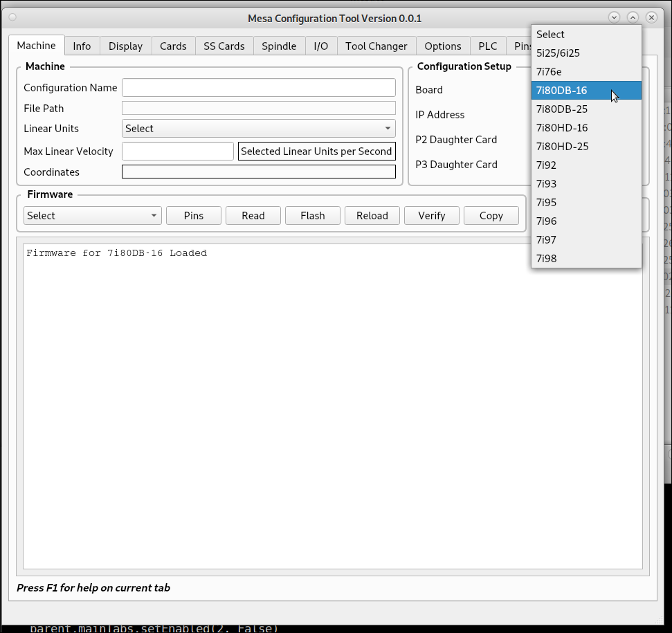Click inside the firmware output text area
The height and width of the screenshot is (633, 672).
pos(333,407)
